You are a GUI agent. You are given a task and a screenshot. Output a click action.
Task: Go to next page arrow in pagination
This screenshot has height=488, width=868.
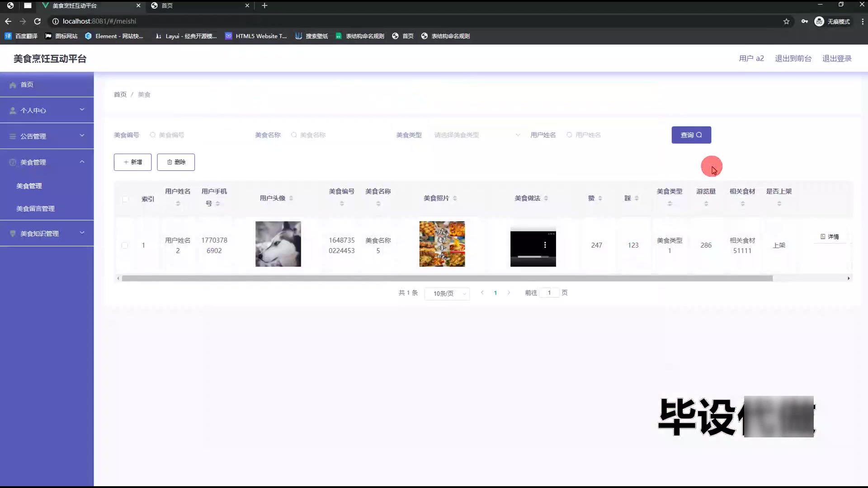tap(509, 293)
